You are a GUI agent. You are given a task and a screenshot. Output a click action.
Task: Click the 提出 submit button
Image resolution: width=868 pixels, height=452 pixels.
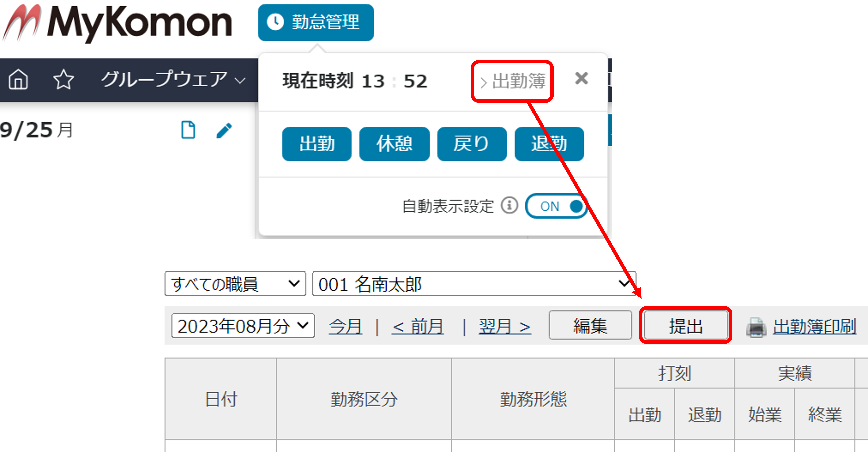686,326
